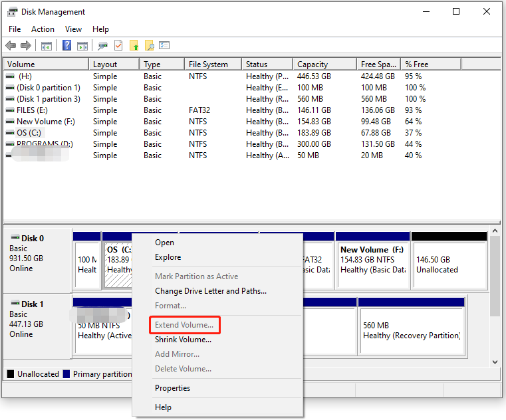This screenshot has width=506, height=420.
Task: Select the 100 MB partition block on Disk 0
Action: pos(87,261)
